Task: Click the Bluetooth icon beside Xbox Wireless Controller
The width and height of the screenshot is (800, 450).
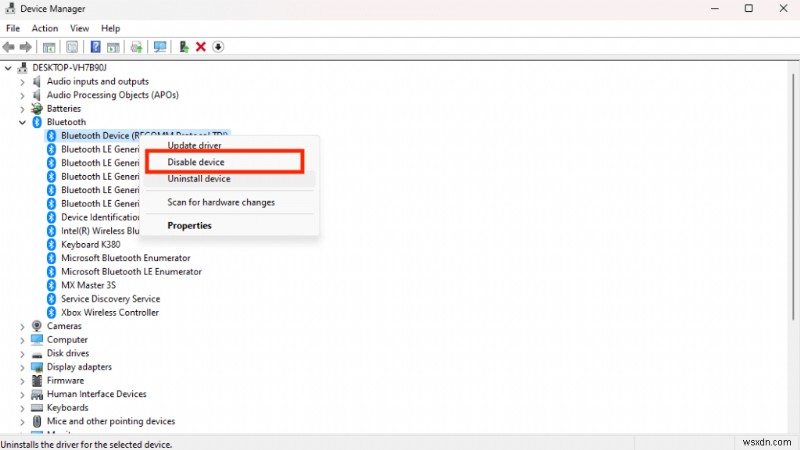Action: click(x=51, y=312)
